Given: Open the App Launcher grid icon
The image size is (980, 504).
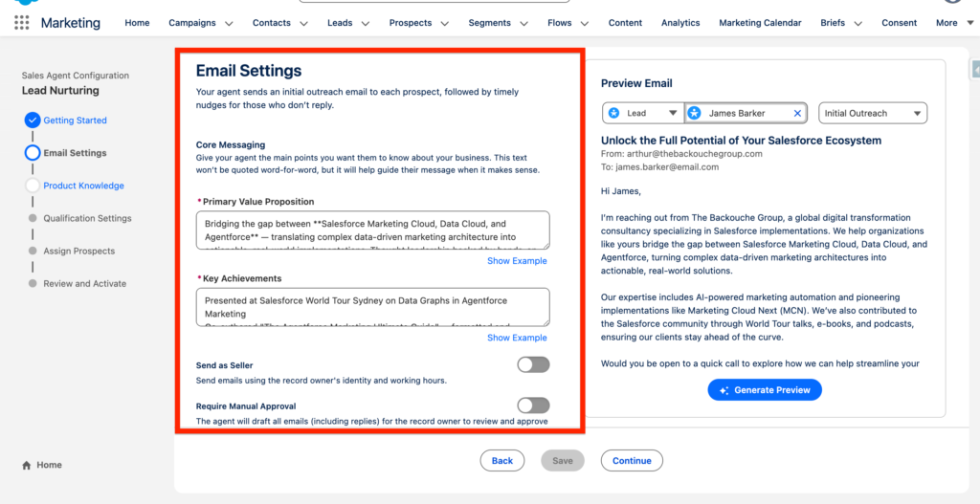Looking at the screenshot, I should 21,23.
